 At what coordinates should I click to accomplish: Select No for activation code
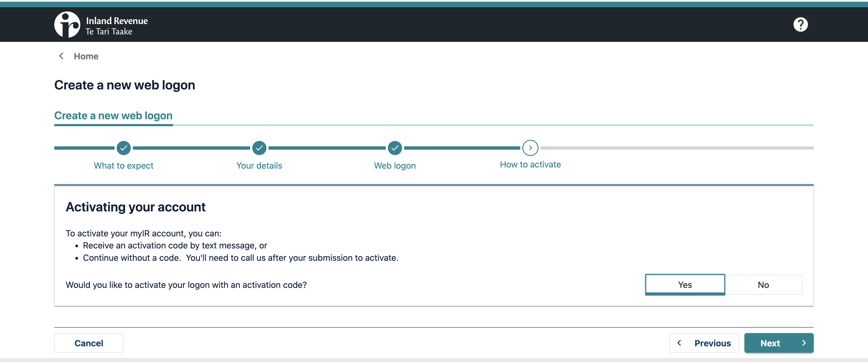click(763, 285)
